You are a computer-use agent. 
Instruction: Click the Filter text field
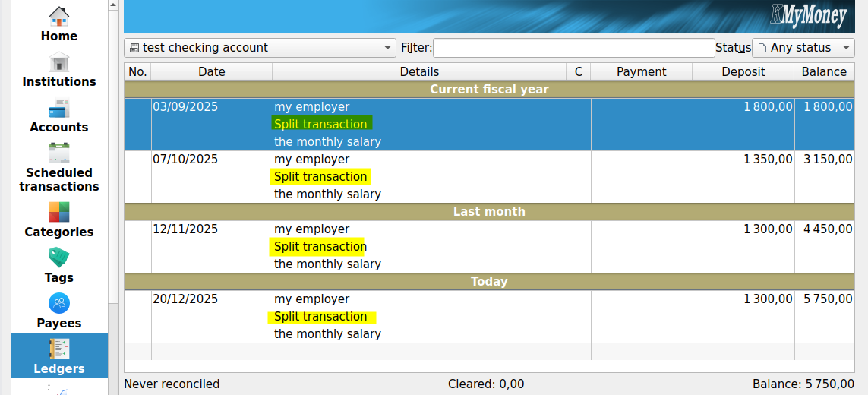(573, 48)
